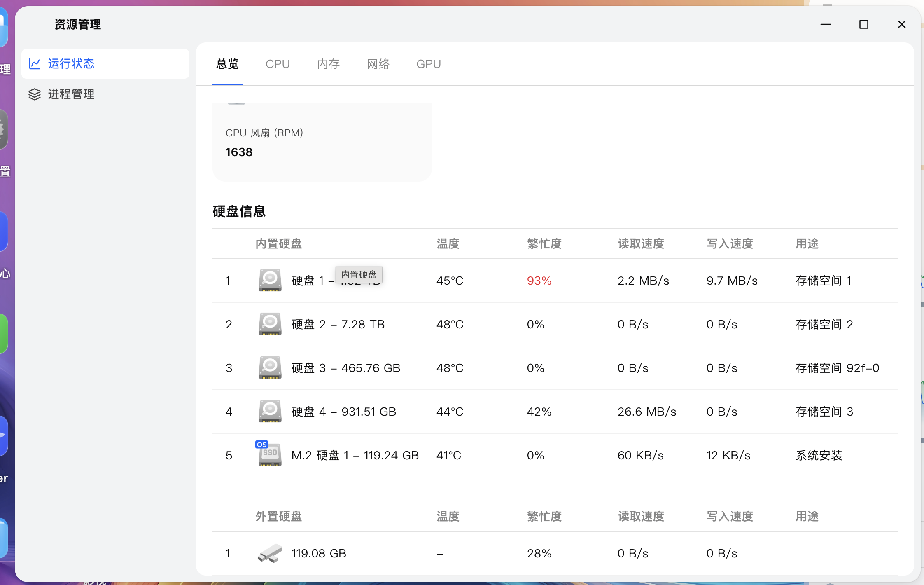Click the 硬盘 4 disk icon
Screen dimensions: 924x585
(x=270, y=412)
